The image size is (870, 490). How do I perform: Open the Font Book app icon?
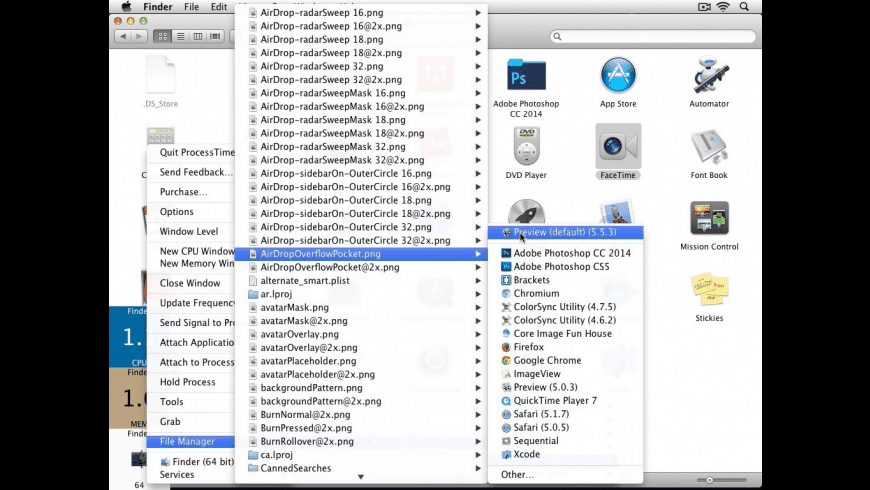pos(709,146)
